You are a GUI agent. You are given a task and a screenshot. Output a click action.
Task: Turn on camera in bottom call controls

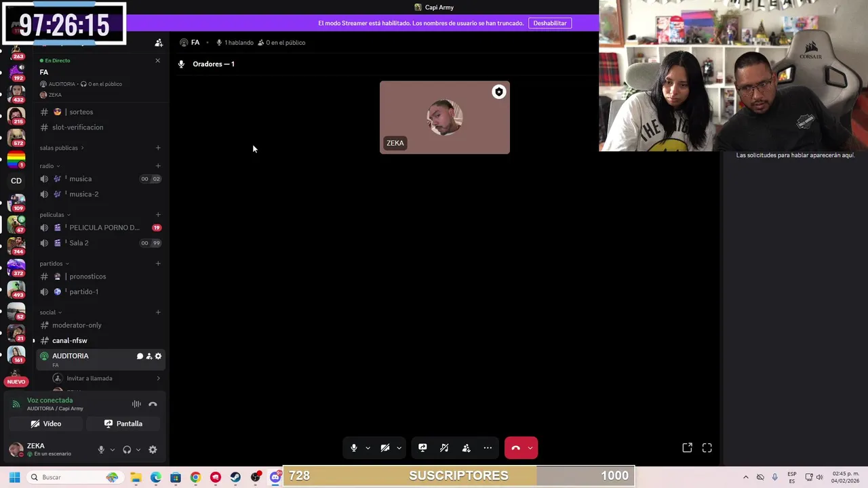[384, 448]
